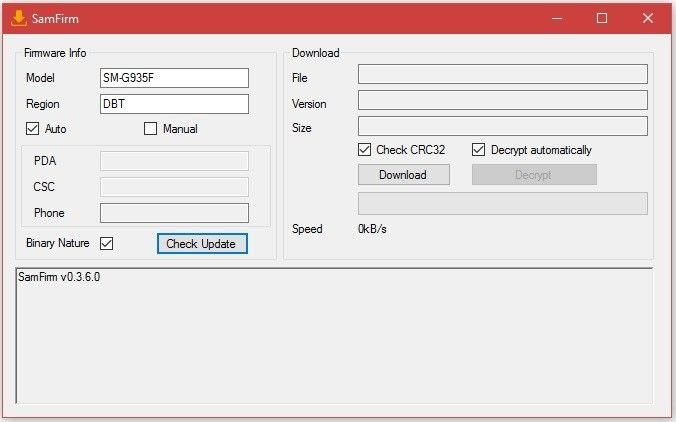Click the CSC input field

pyautogui.click(x=174, y=187)
